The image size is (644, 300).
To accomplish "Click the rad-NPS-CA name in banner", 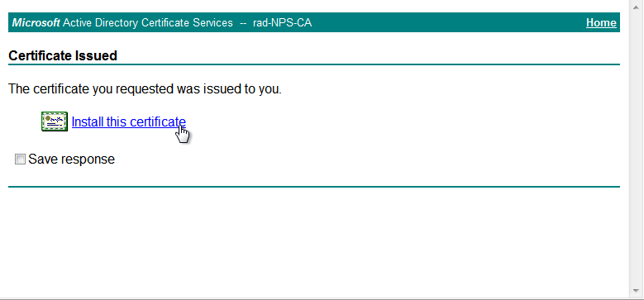I will (282, 22).
